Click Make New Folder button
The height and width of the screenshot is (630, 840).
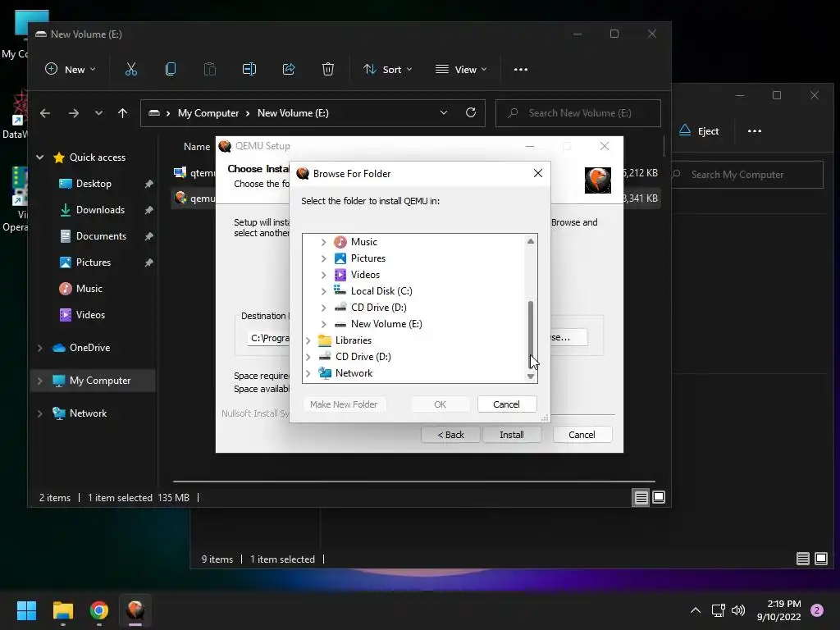coord(344,404)
